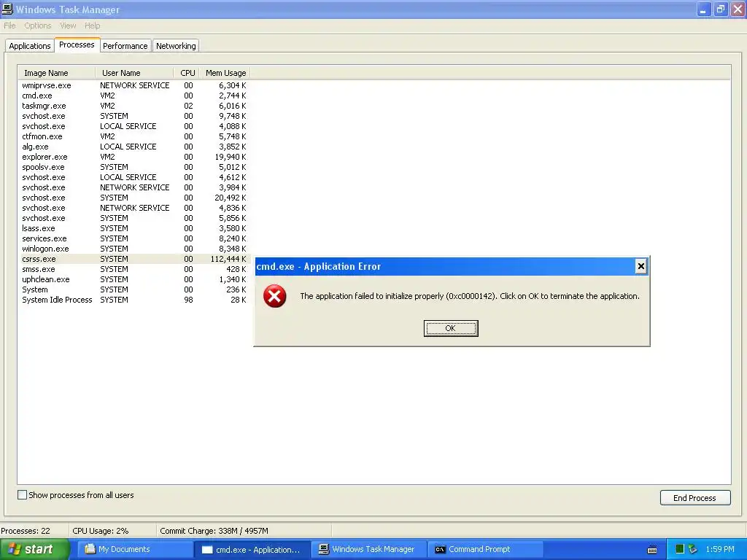Click the 112,444 K memory value

pos(228,259)
